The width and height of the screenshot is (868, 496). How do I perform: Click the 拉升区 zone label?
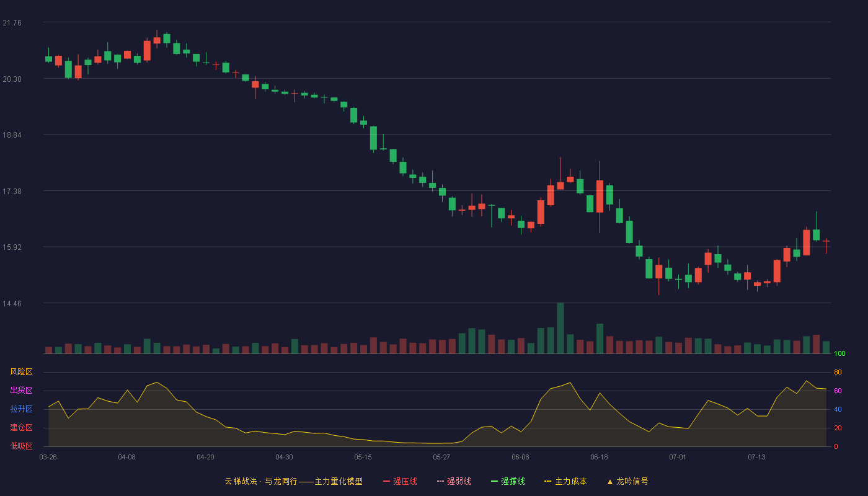point(21,409)
